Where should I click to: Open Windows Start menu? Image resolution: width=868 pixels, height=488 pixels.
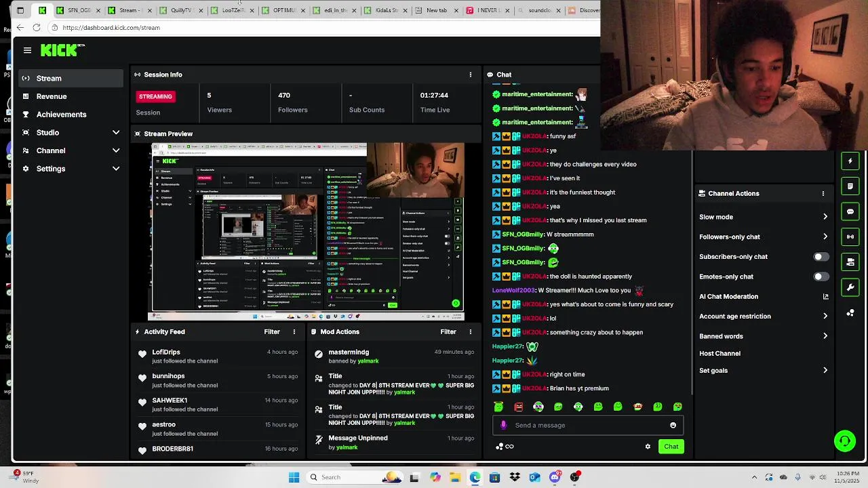[294, 478]
